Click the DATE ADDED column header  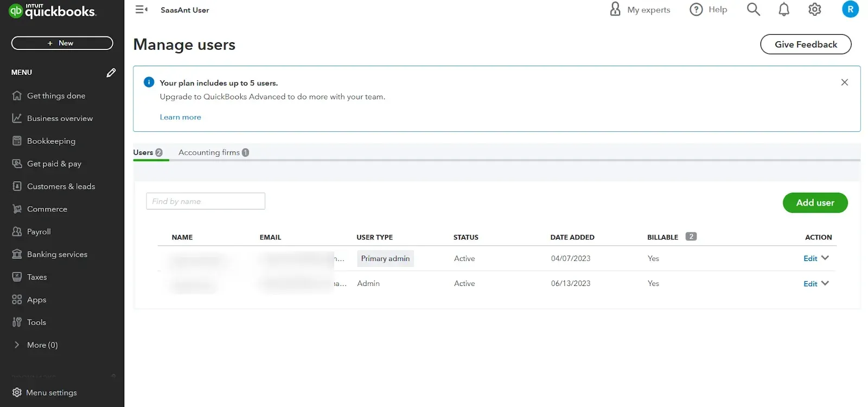coord(572,237)
